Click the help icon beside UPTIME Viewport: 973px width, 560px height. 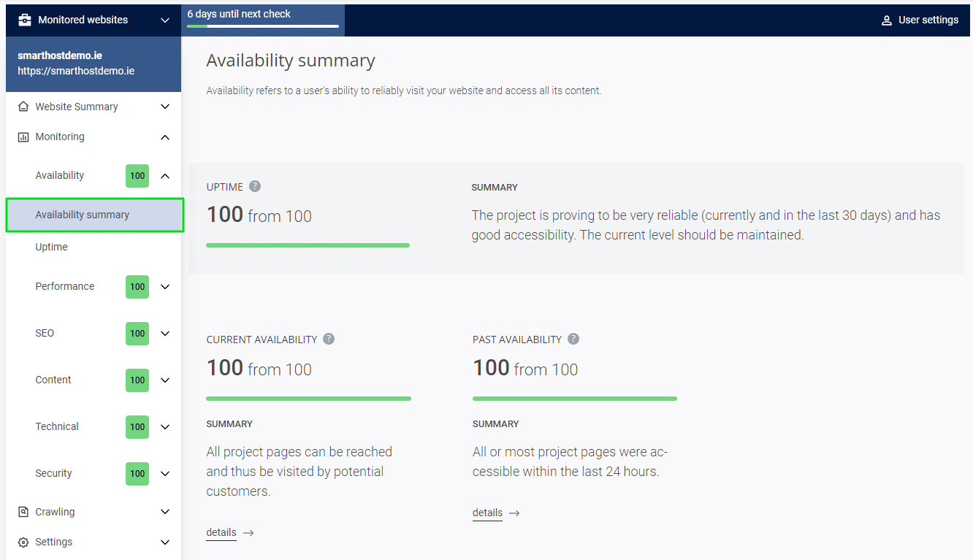[255, 186]
